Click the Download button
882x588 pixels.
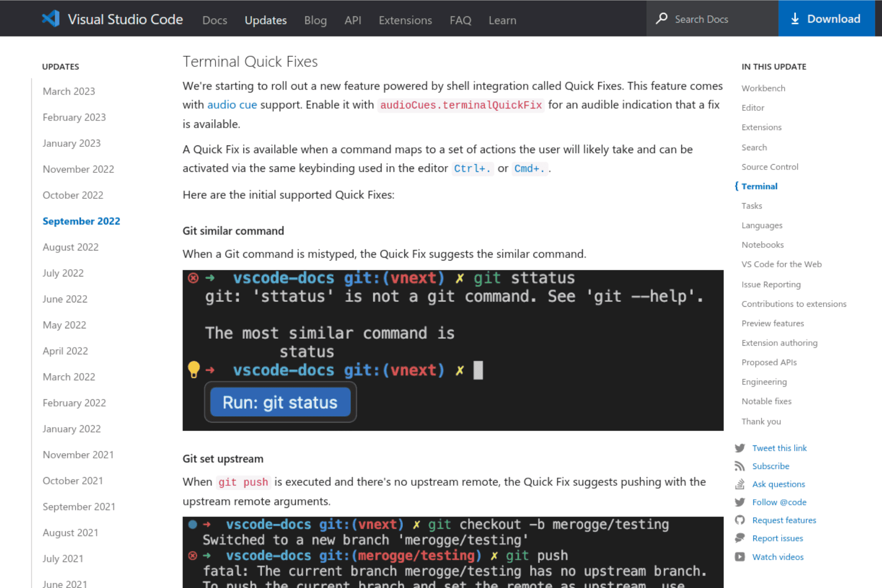point(826,18)
